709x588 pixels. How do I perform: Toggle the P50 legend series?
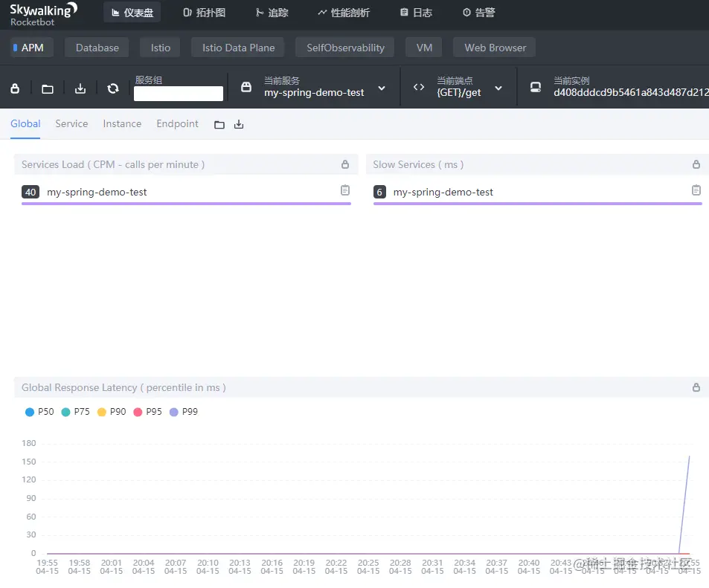coord(39,412)
